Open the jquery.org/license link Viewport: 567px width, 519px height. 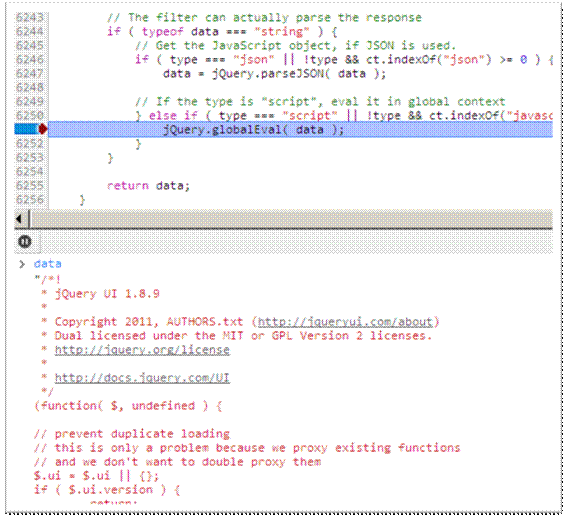point(142,350)
